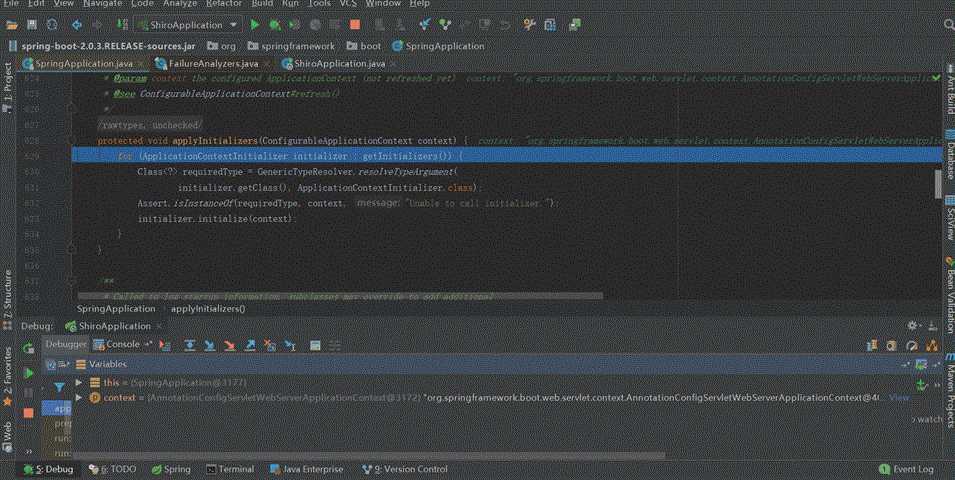The height and width of the screenshot is (480, 955).
Task: Open the Settings wrench icon
Action: 529,25
